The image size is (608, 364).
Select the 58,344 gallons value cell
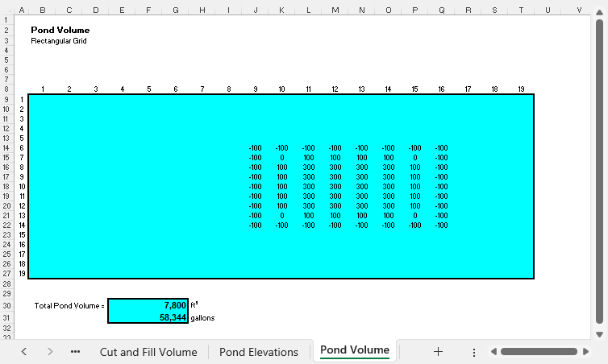coord(148,317)
